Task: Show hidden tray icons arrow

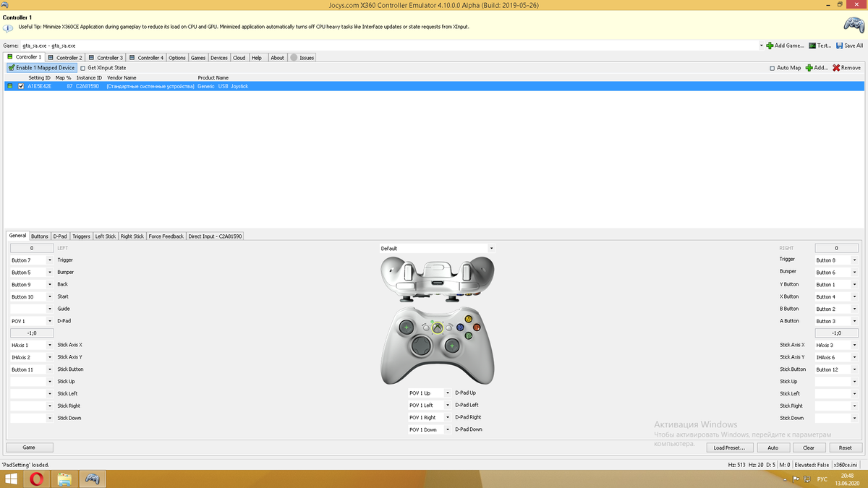Action: coord(786,479)
